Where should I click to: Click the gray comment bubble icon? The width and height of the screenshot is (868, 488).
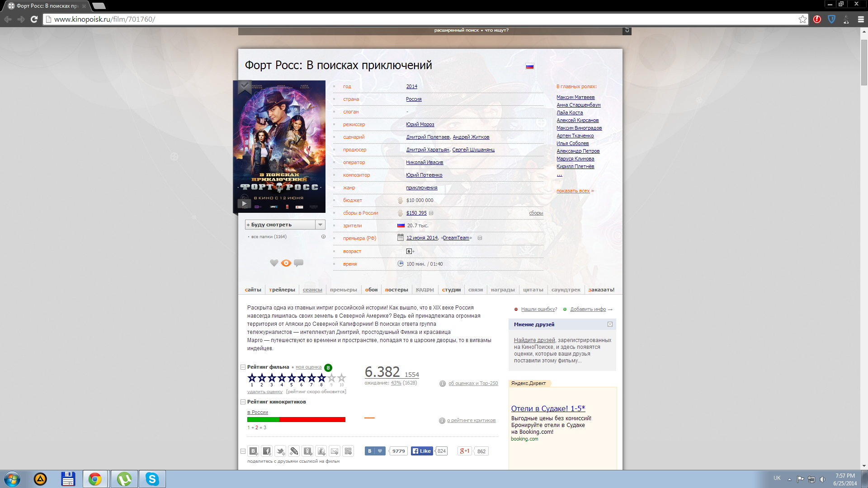pos(298,263)
